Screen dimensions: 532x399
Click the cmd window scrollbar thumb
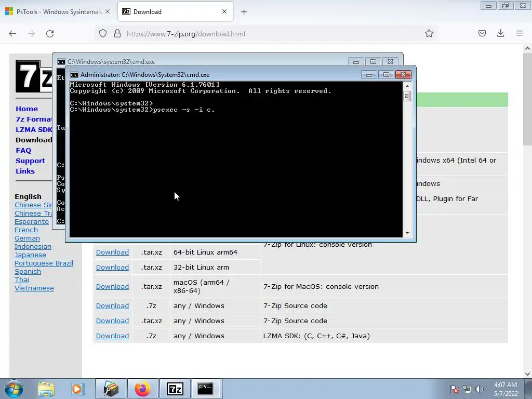407,96
